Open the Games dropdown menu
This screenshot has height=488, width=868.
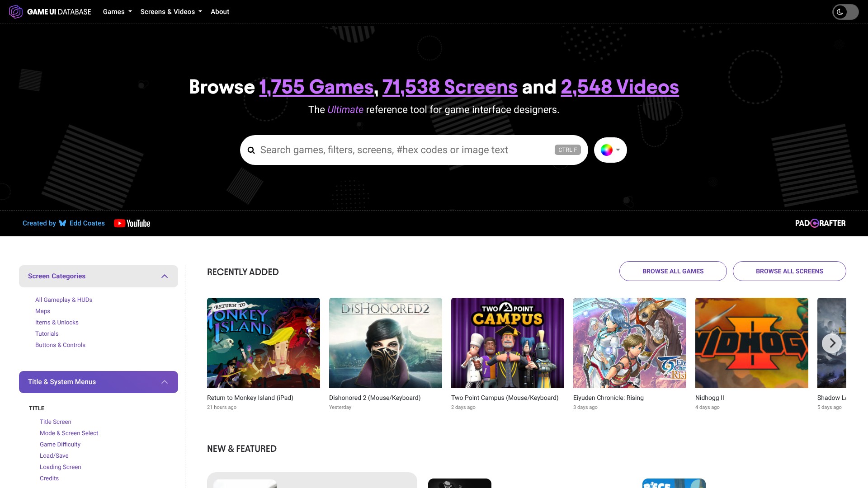pos(117,12)
